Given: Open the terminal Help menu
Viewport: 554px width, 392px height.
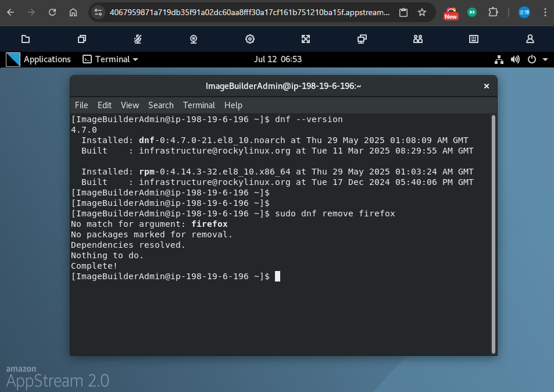Looking at the screenshot, I should pos(233,105).
